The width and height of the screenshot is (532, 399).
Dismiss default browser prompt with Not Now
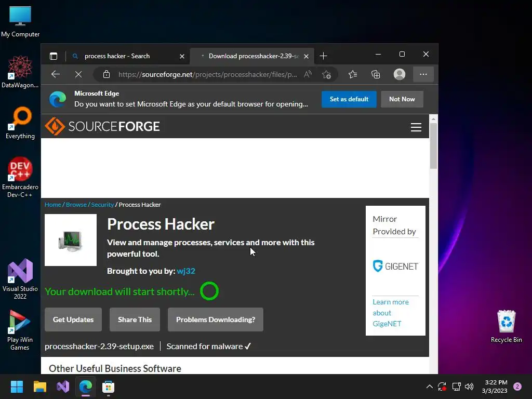402,99
